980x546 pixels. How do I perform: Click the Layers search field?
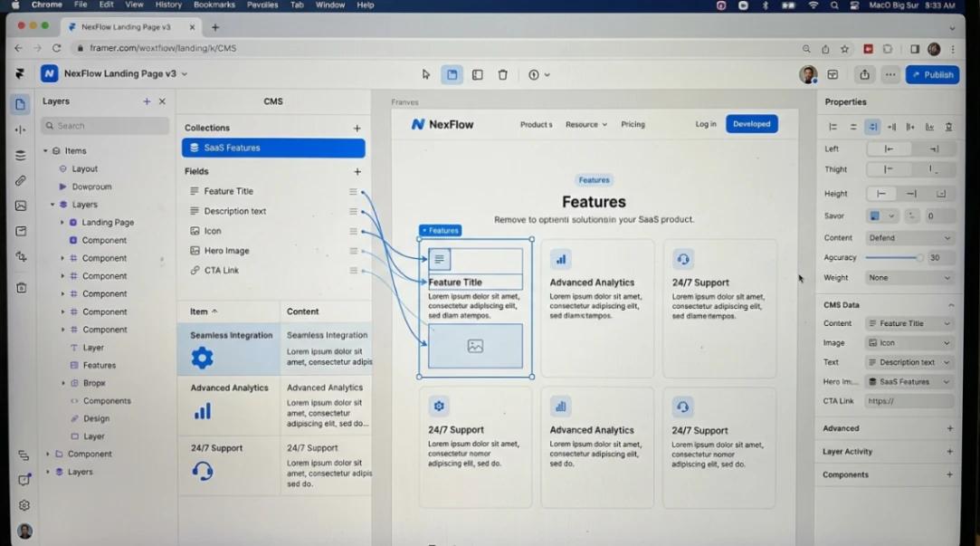click(105, 126)
